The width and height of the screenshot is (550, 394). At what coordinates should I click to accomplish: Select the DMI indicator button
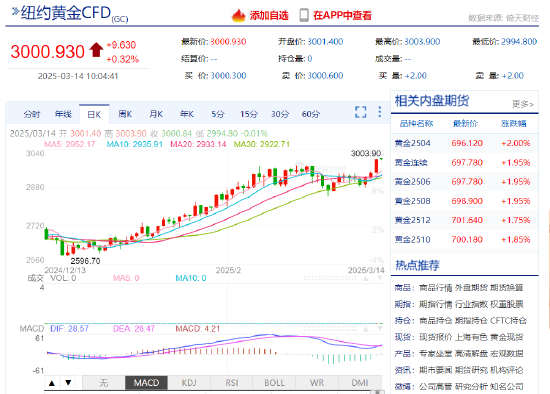[x=360, y=383]
